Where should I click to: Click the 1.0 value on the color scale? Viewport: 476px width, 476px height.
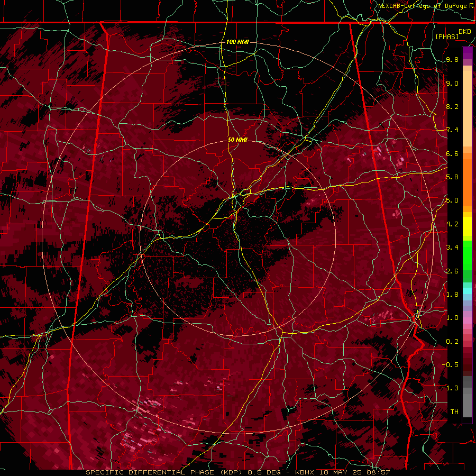(x=452, y=318)
